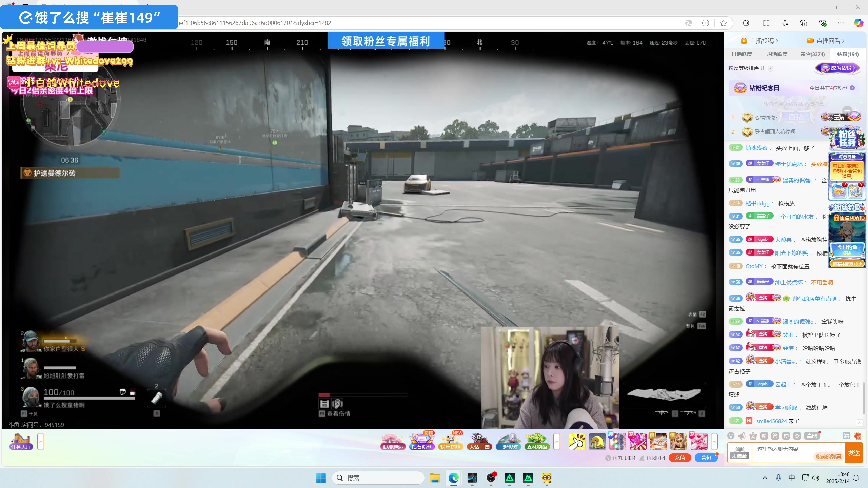Open volume control in system tray
Screen dimensions: 868x488
[x=816, y=478]
